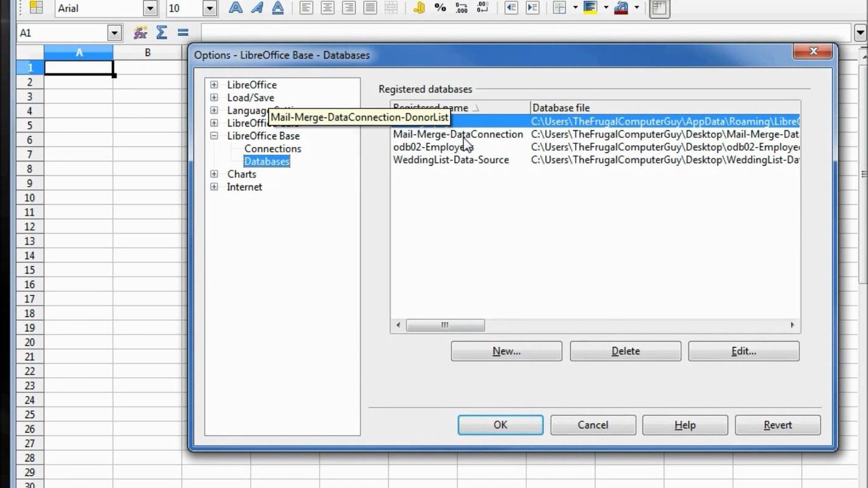Expand the Internet tree node

(x=214, y=187)
